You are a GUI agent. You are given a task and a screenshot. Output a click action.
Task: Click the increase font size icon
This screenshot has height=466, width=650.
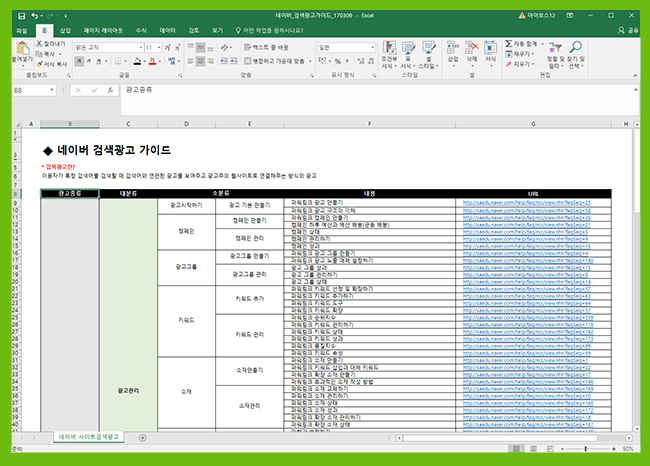pos(168,48)
